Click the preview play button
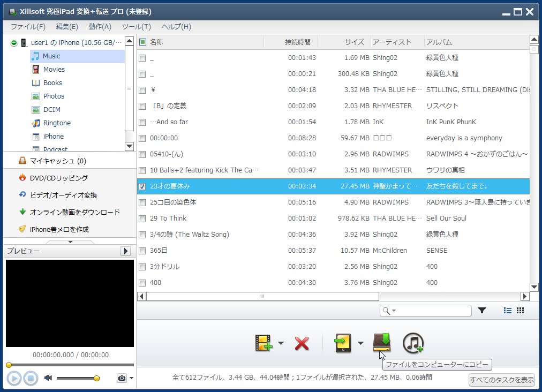The width and height of the screenshot is (542, 392). click(x=14, y=378)
